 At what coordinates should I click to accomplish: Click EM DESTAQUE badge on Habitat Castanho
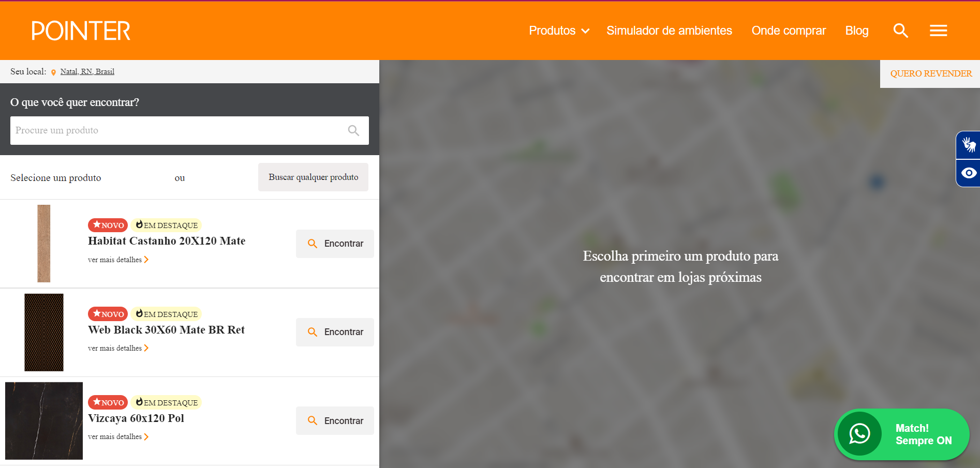[x=166, y=225]
